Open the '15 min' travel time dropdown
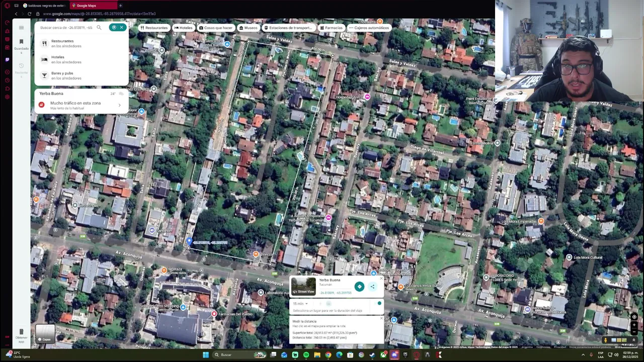Screen dimensions: 644x362 coord(300,304)
